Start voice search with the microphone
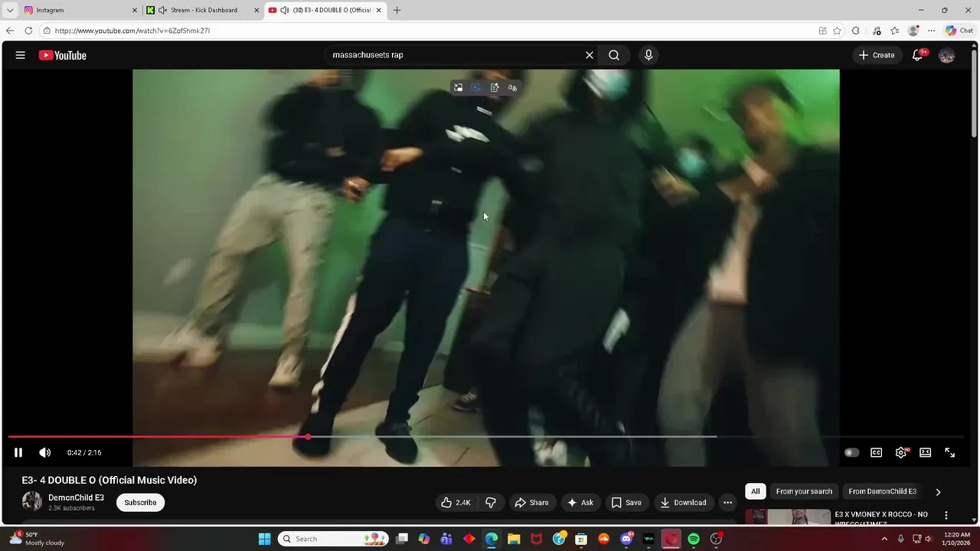 click(x=648, y=55)
